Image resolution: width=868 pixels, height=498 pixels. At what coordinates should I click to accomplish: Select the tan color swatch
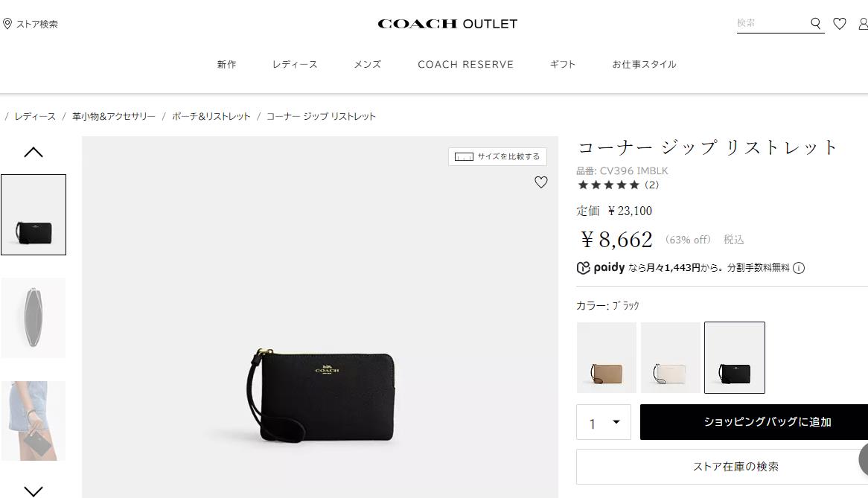(607, 357)
